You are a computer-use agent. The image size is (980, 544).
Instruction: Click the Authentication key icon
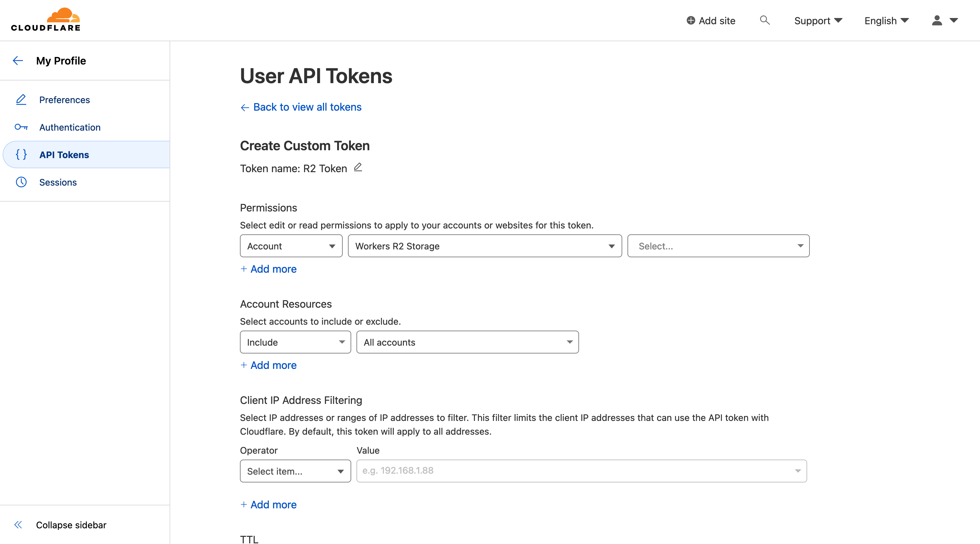pyautogui.click(x=21, y=127)
